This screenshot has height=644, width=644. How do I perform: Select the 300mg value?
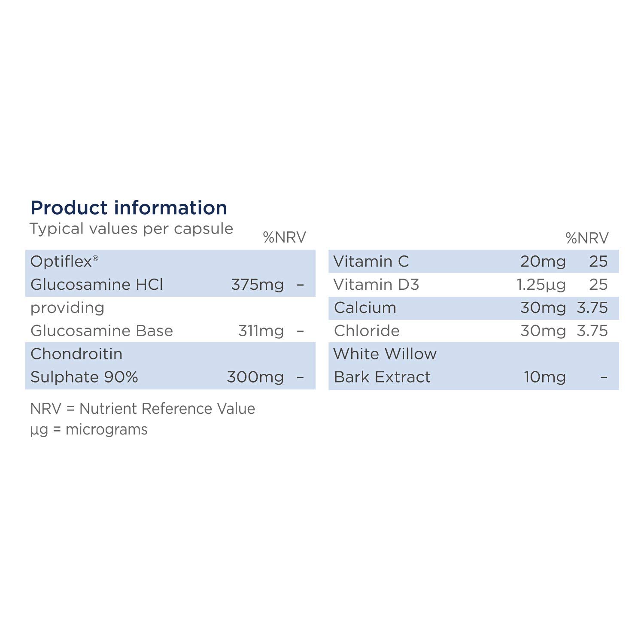point(255,377)
